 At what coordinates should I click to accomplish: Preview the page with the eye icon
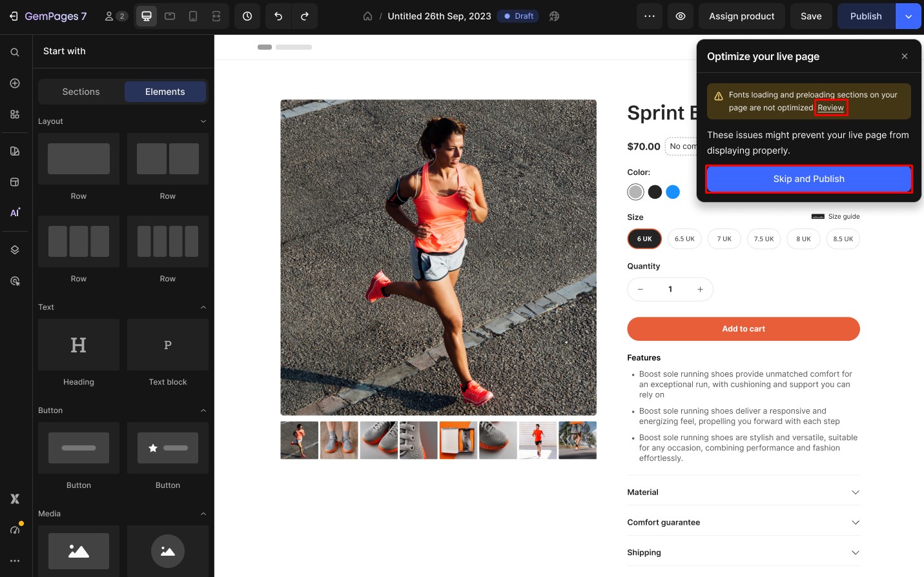(x=680, y=16)
